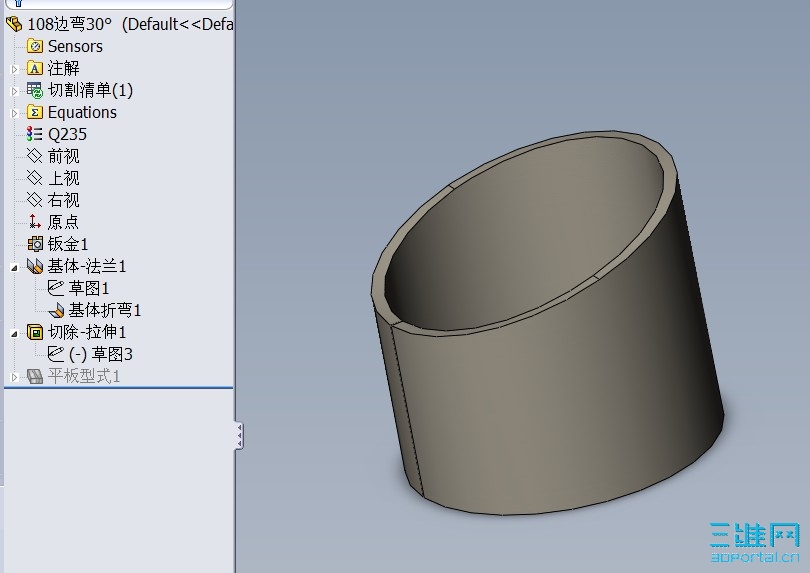Click the 注解 annotations icon
This screenshot has height=573, width=810.
tap(35, 68)
